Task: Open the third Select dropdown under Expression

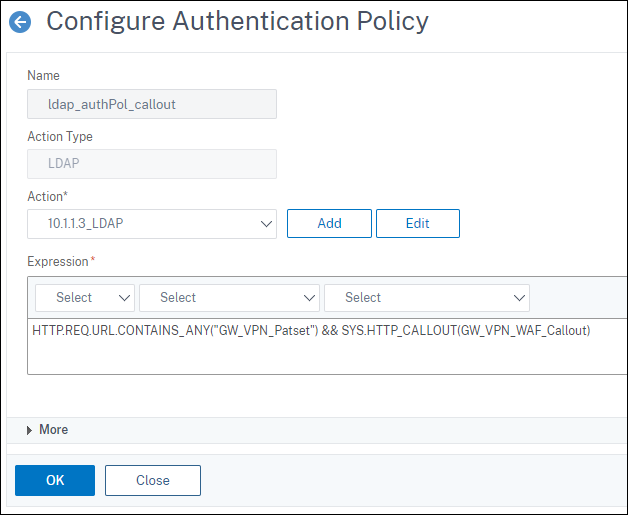Action: [x=426, y=297]
